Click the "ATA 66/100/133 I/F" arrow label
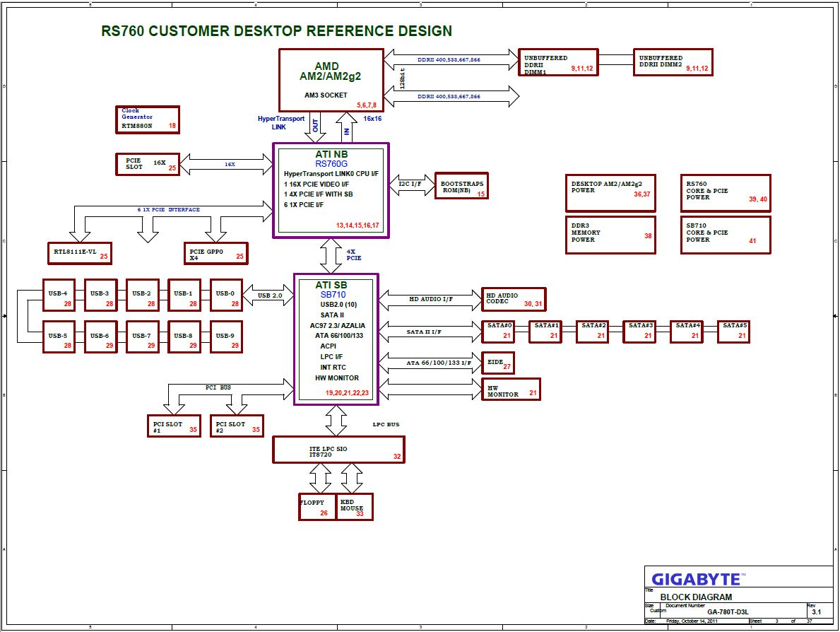The width and height of the screenshot is (840, 632). pos(439,363)
